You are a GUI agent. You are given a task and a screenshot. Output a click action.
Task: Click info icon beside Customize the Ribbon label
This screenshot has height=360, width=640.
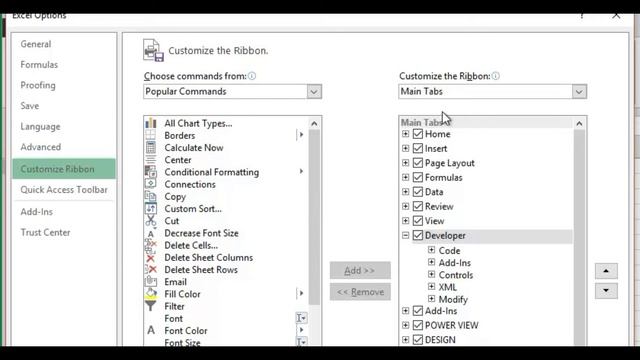pos(496,76)
